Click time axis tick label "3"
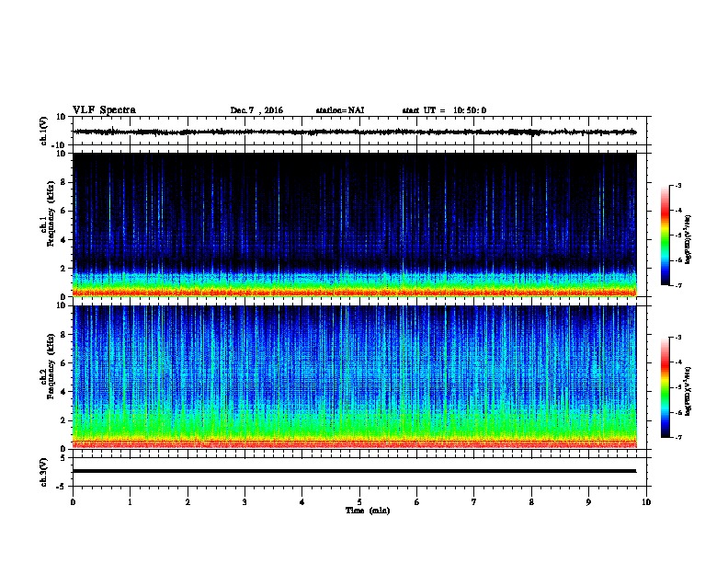Image resolution: width=728 pixels, height=563 pixels. click(245, 501)
